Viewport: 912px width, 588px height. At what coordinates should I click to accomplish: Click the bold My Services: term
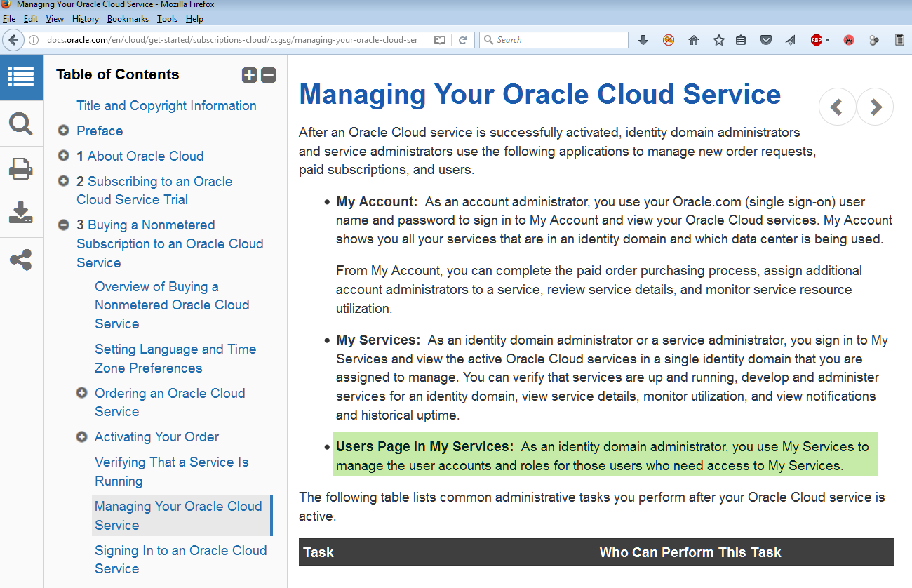(x=378, y=340)
